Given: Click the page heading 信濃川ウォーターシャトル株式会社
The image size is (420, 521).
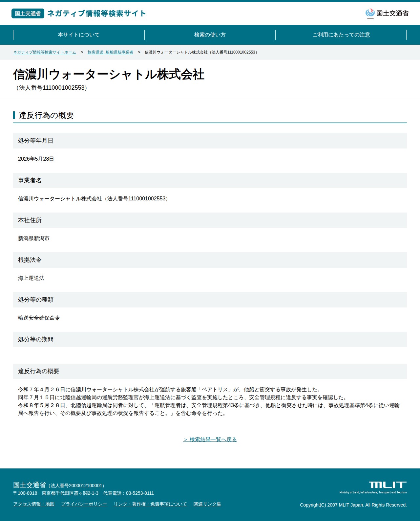Looking at the screenshot, I should click(109, 75).
